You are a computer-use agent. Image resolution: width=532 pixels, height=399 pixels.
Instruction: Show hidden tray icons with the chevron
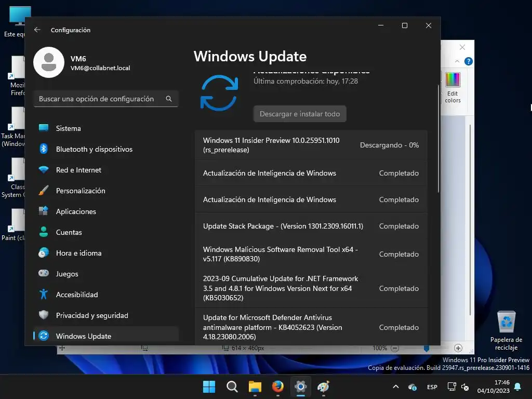point(395,387)
